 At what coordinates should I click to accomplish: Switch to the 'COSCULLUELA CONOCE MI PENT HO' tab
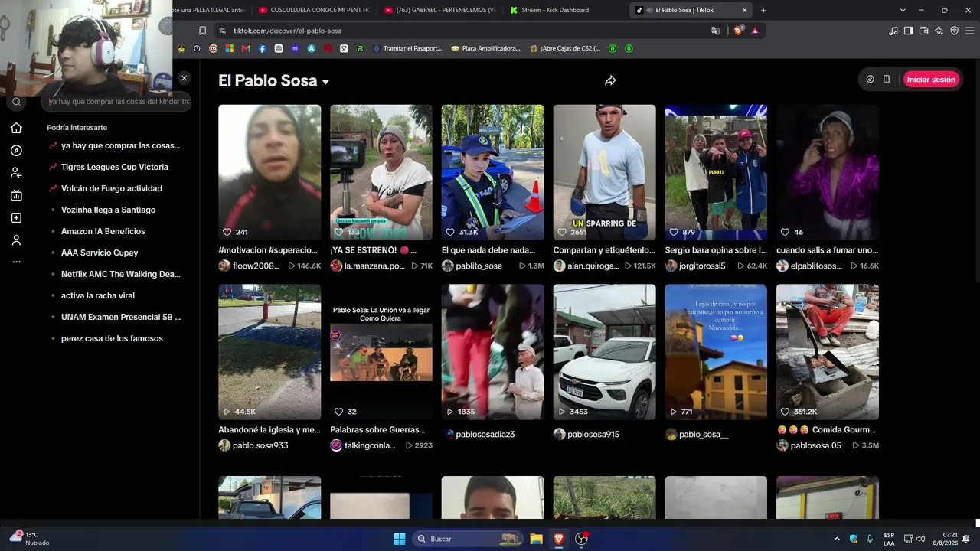point(315,10)
